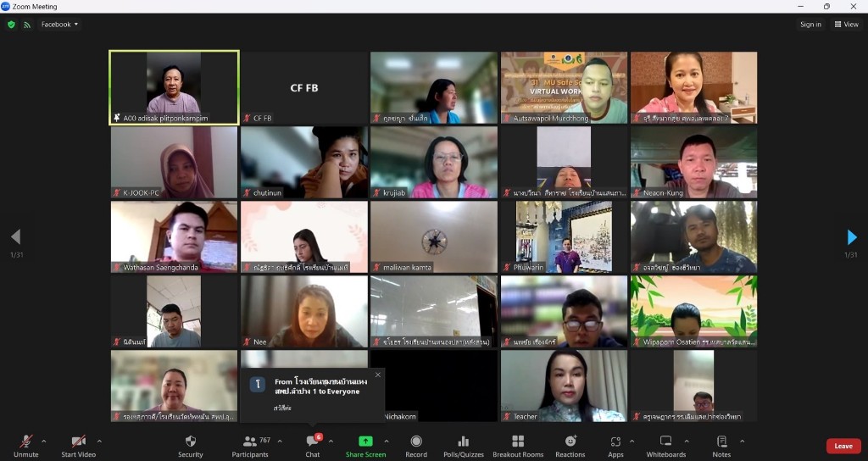Open the Facebook live stream dropdown
The image size is (868, 461).
click(60, 25)
